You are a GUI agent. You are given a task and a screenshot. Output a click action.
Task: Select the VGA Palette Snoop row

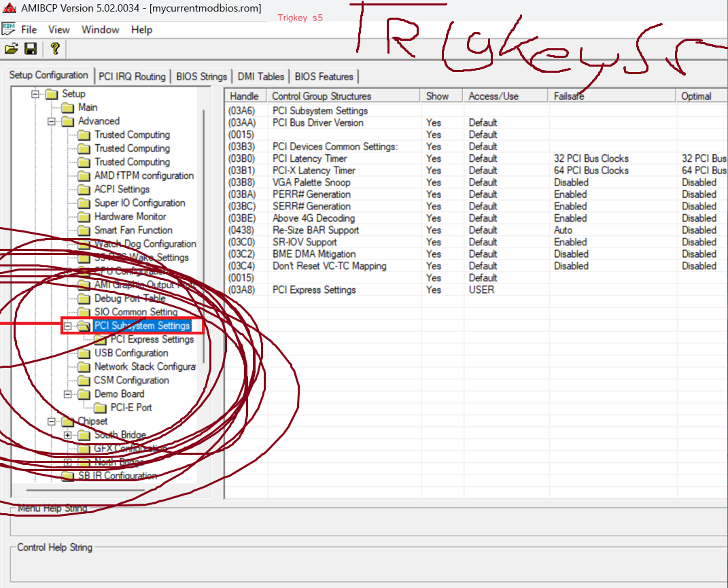pyautogui.click(x=476, y=183)
